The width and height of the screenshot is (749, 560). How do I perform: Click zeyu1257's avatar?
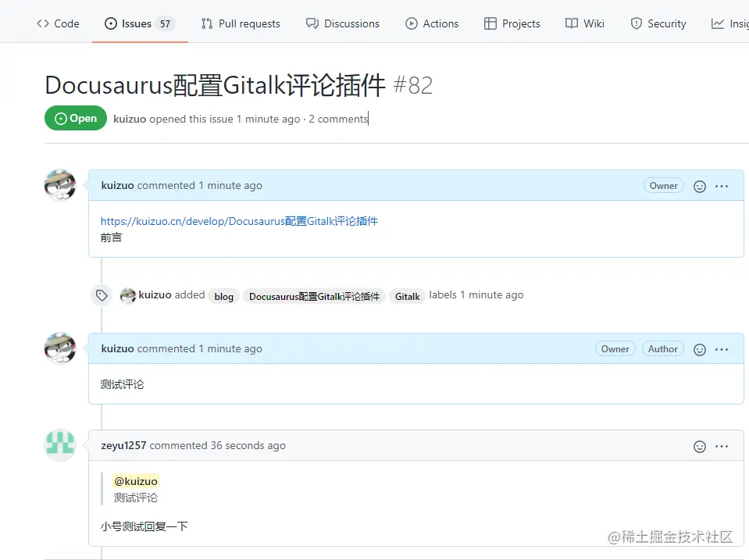[x=60, y=445]
